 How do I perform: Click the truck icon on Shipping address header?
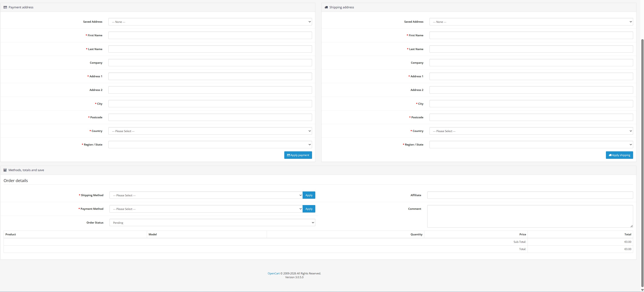(x=326, y=7)
